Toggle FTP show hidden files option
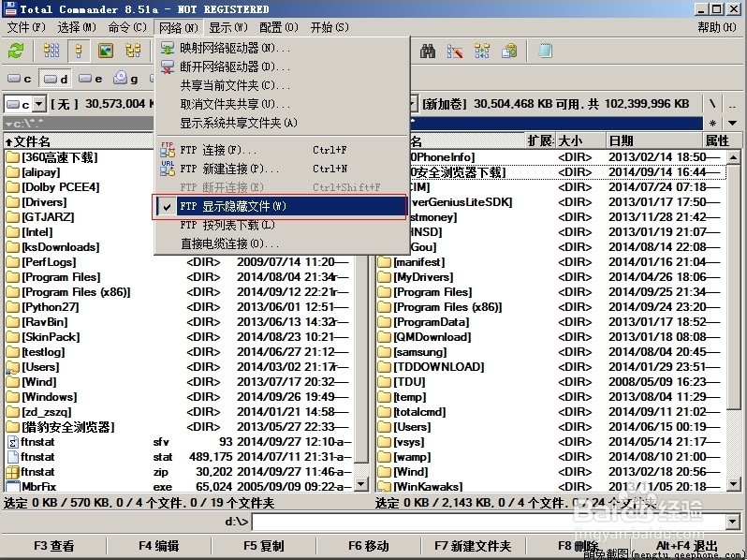The height and width of the screenshot is (560, 747). pyautogui.click(x=281, y=206)
